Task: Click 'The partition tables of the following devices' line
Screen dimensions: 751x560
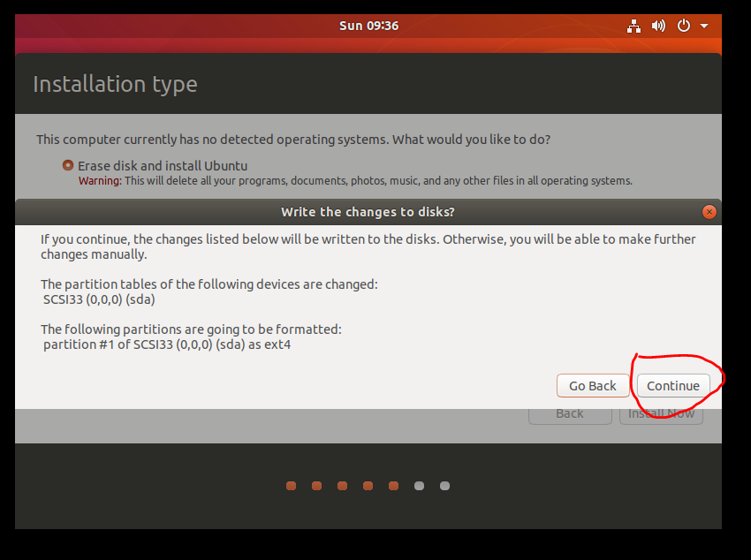Action: tap(209, 284)
